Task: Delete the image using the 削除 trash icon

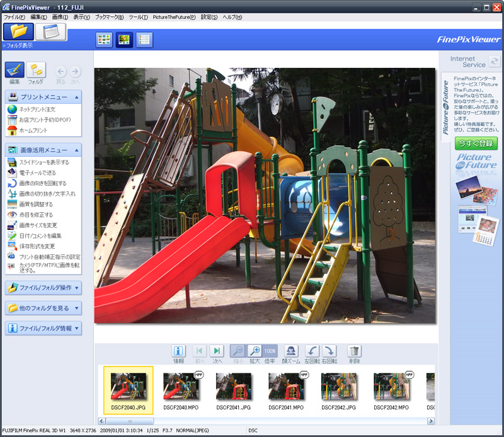Action: coord(353,351)
